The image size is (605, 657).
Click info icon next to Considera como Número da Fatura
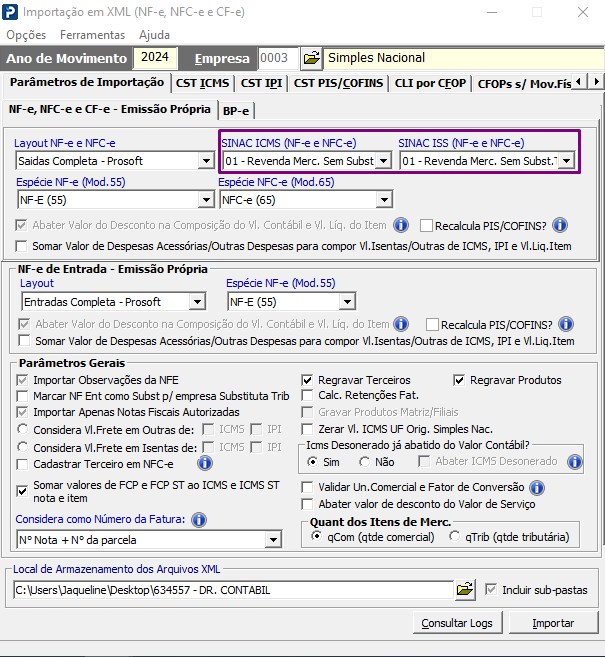tap(199, 519)
